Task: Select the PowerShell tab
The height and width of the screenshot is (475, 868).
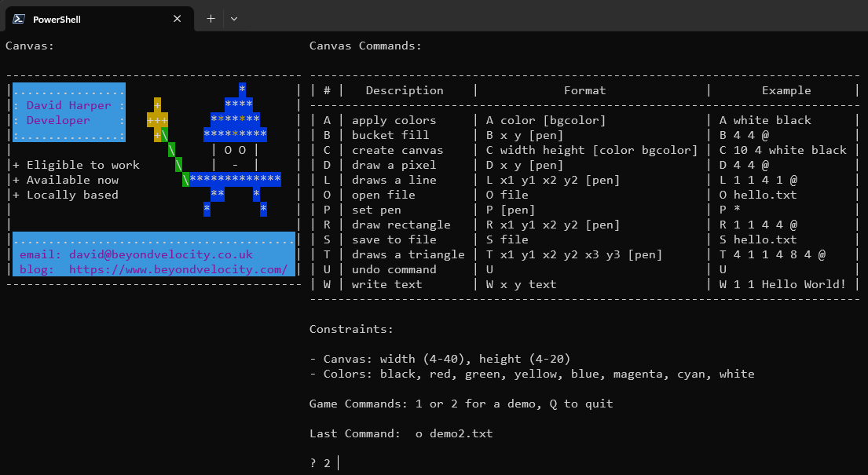Action: click(100, 19)
